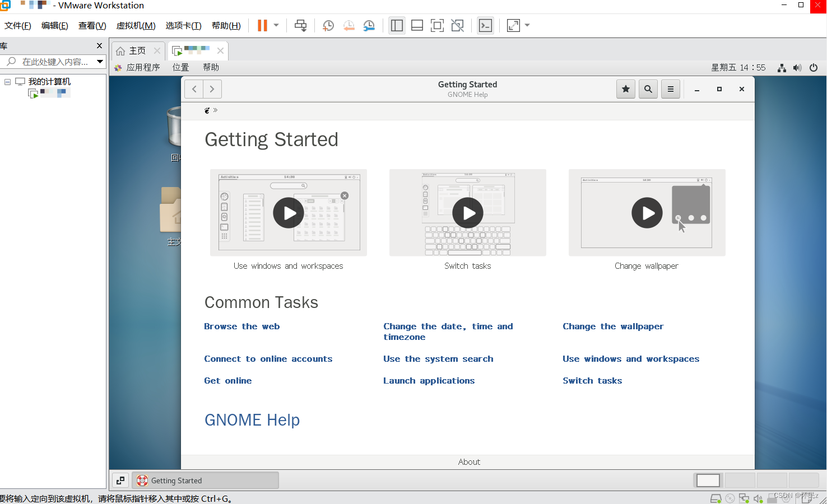The image size is (827, 504).
Task: Open the Launch applications link
Action: click(x=429, y=381)
